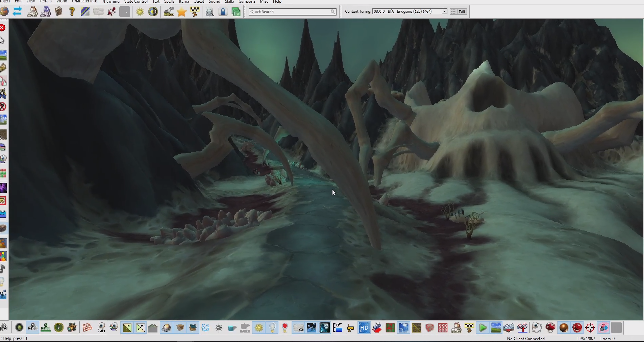Screen dimensions: 644x342
Task: Click the magnifying glass find icon beside the lock
Action: click(x=210, y=12)
